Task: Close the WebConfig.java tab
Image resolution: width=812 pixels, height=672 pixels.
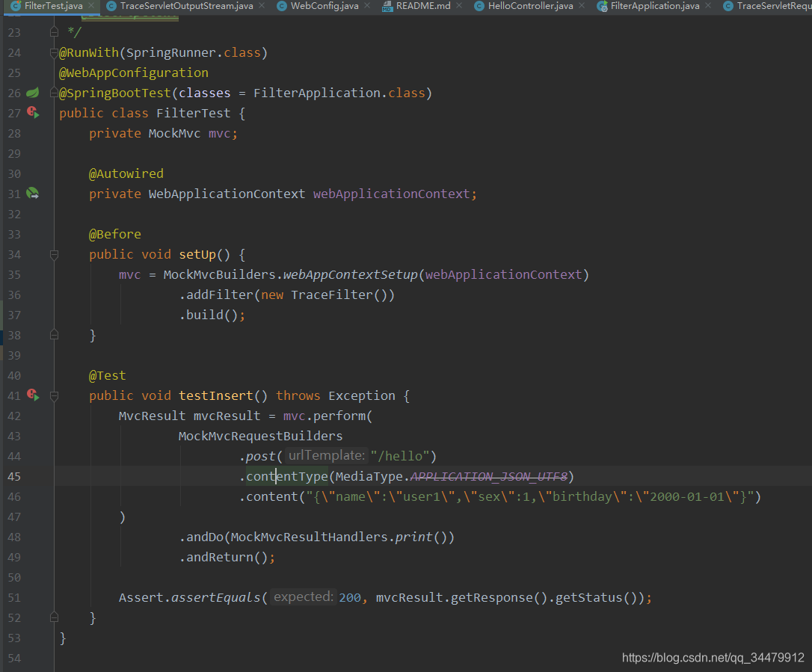Action: click(x=366, y=5)
